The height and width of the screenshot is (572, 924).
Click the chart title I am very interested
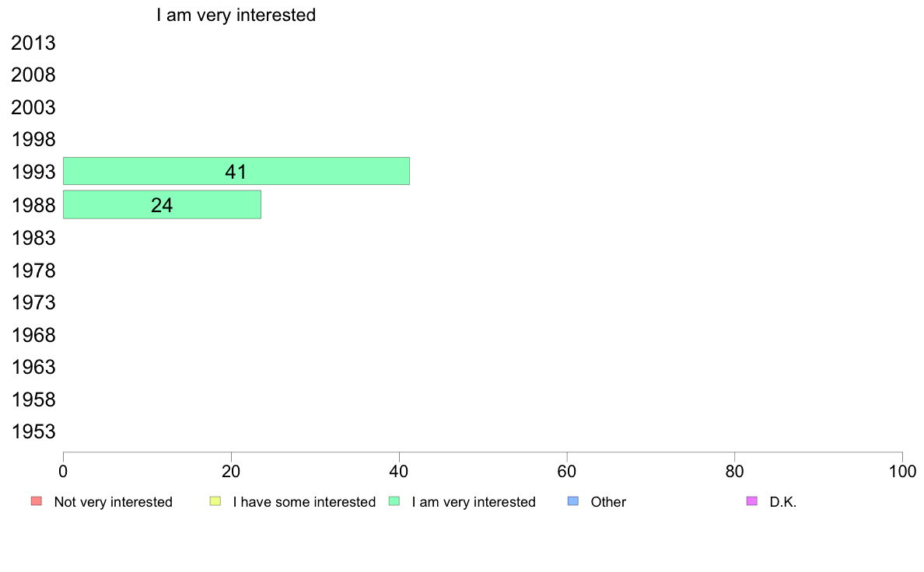click(236, 15)
